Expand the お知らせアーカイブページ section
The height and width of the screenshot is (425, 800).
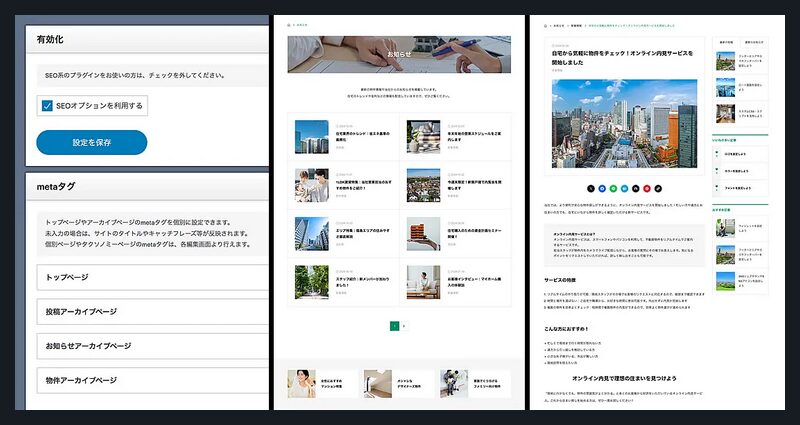(x=150, y=345)
